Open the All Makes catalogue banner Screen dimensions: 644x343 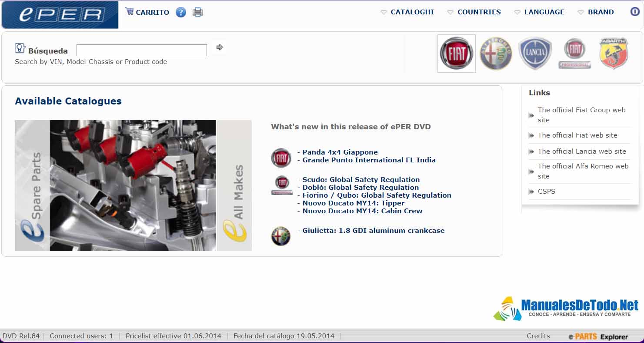[234, 185]
